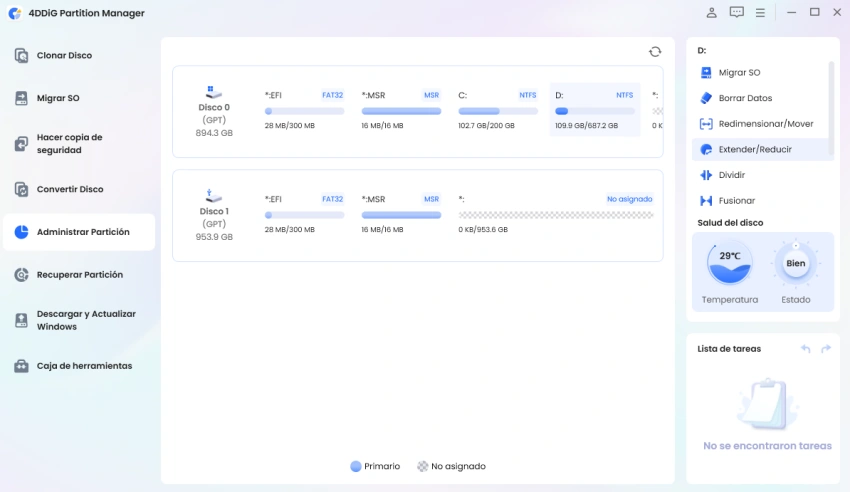The image size is (850, 492).
Task: Click the No asignado legend marker
Action: click(x=422, y=467)
